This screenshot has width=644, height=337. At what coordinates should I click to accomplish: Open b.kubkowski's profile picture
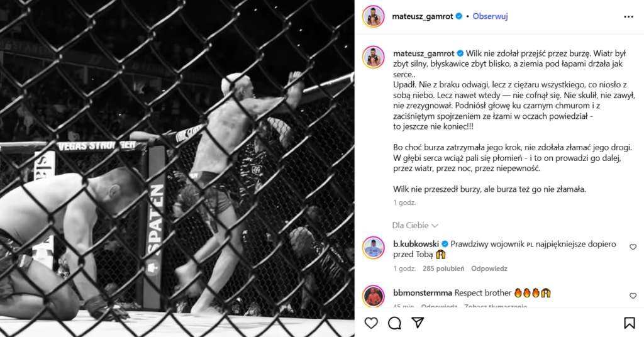pyautogui.click(x=373, y=248)
